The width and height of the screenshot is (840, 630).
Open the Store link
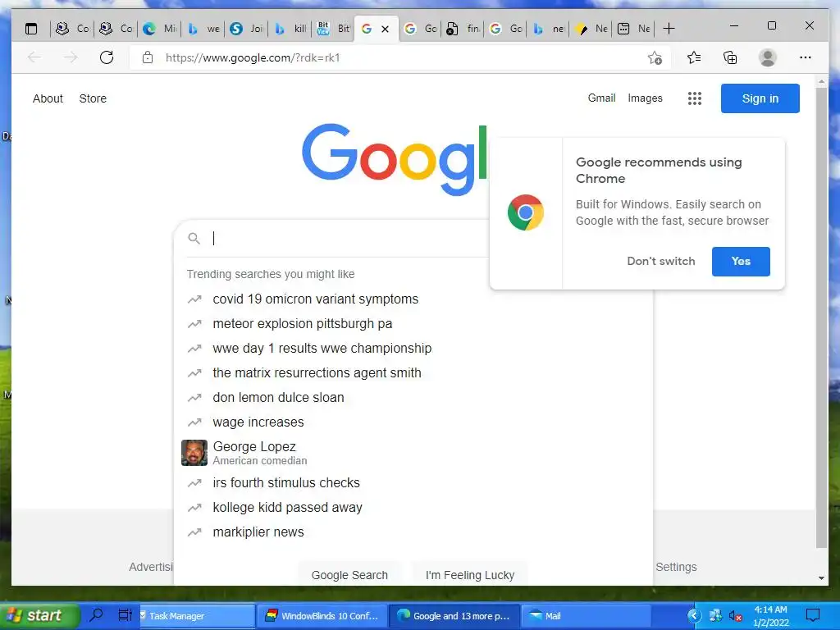[93, 98]
